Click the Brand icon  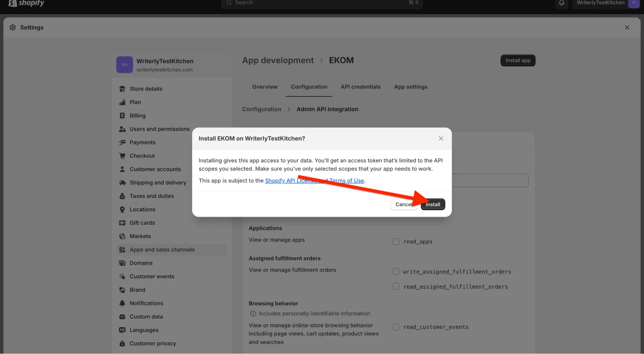(122, 290)
